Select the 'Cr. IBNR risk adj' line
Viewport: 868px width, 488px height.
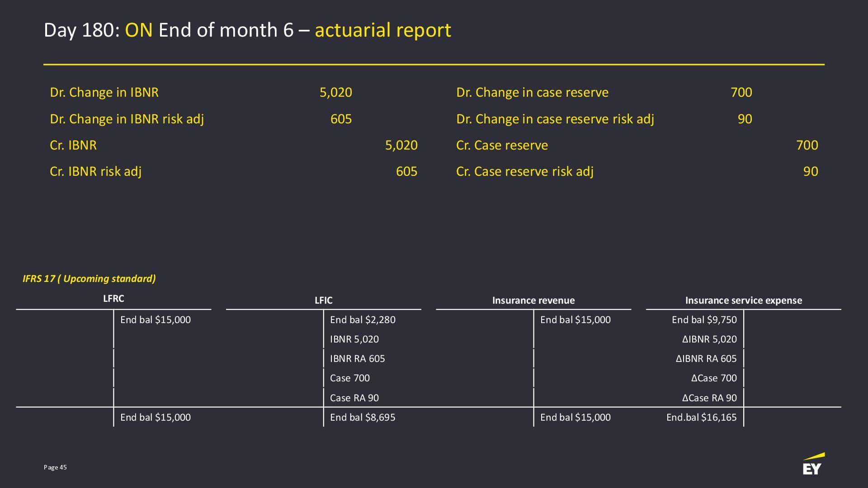(x=95, y=171)
